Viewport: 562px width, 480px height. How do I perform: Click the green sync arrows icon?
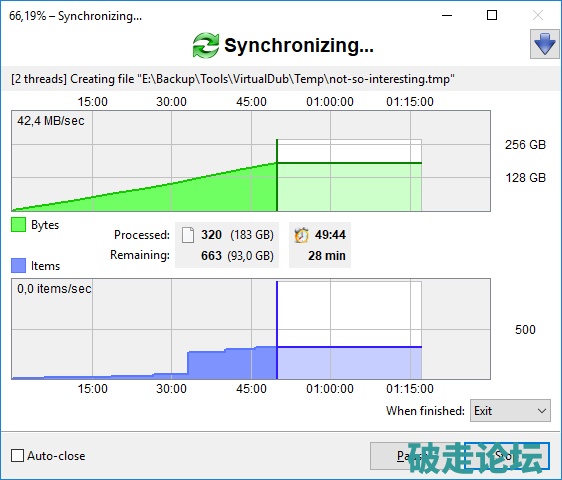[x=205, y=45]
